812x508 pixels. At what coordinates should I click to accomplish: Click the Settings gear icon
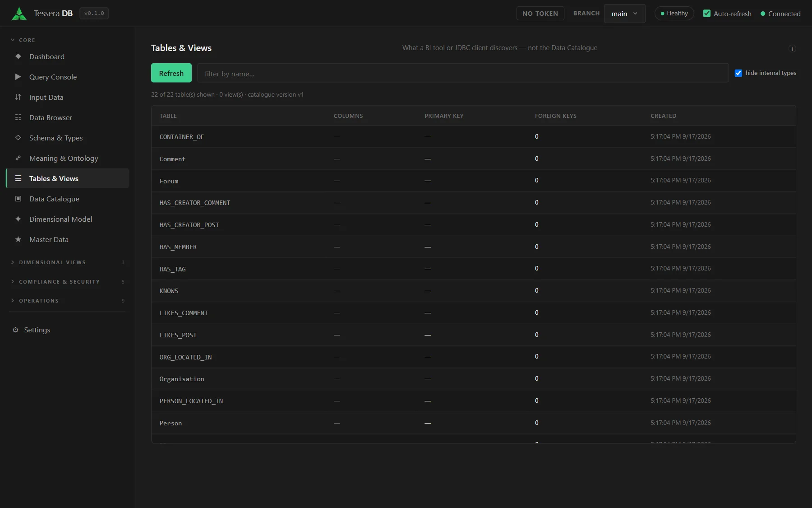pyautogui.click(x=15, y=330)
